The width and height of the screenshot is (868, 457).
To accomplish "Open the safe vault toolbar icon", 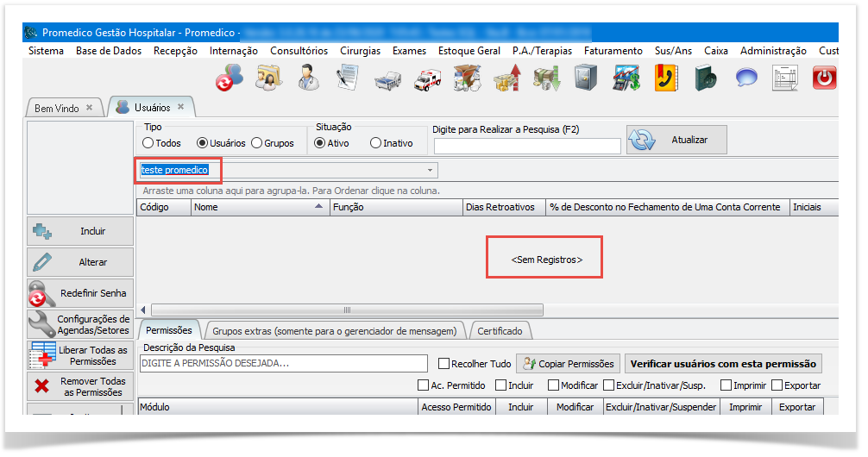I will 586,78.
